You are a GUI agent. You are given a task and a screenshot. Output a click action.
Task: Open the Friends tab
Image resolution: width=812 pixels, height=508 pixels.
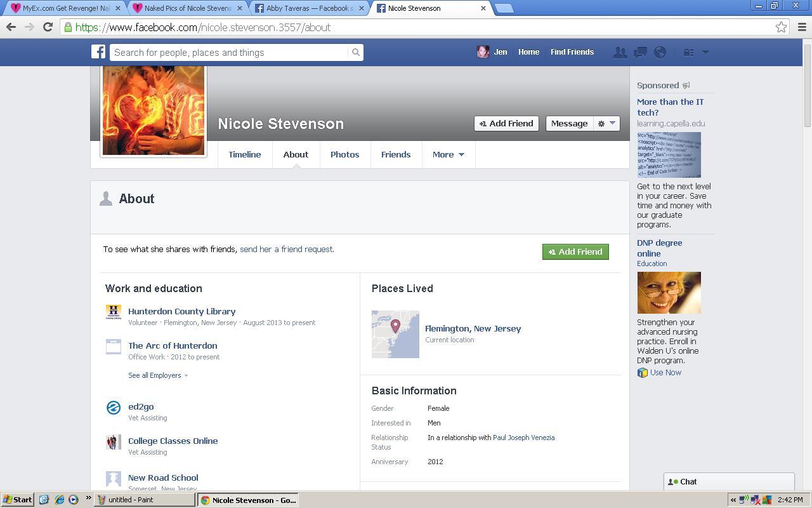396,154
